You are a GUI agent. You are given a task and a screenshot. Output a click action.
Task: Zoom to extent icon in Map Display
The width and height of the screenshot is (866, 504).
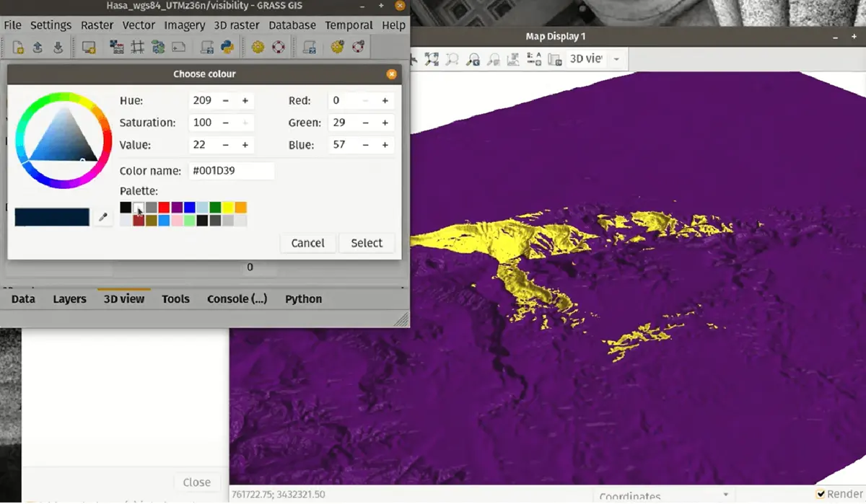[432, 59]
